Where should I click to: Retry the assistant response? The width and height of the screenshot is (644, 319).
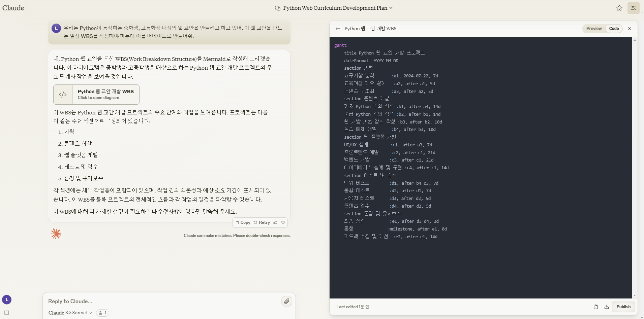pos(262,222)
